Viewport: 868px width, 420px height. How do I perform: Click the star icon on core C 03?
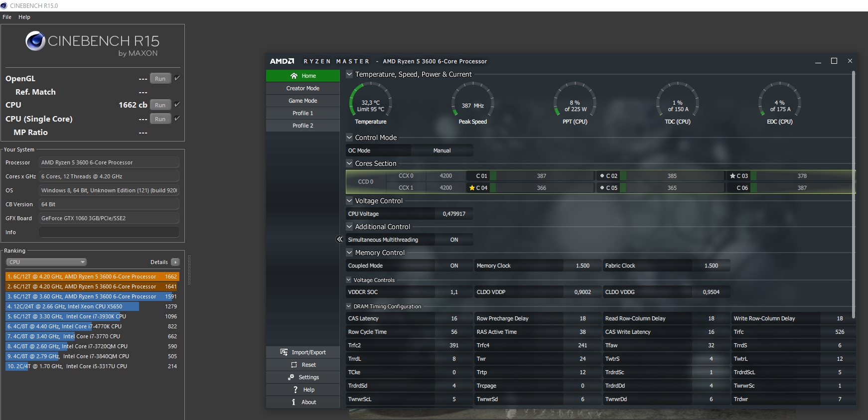click(732, 176)
